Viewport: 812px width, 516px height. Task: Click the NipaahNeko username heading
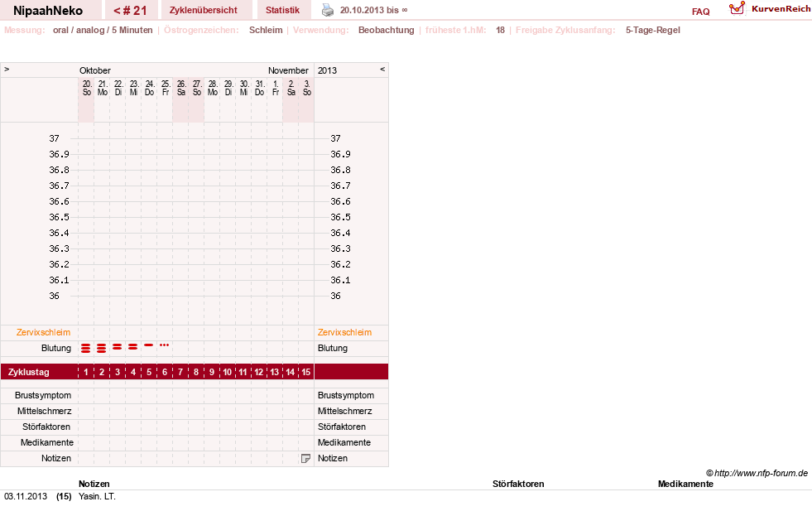48,11
